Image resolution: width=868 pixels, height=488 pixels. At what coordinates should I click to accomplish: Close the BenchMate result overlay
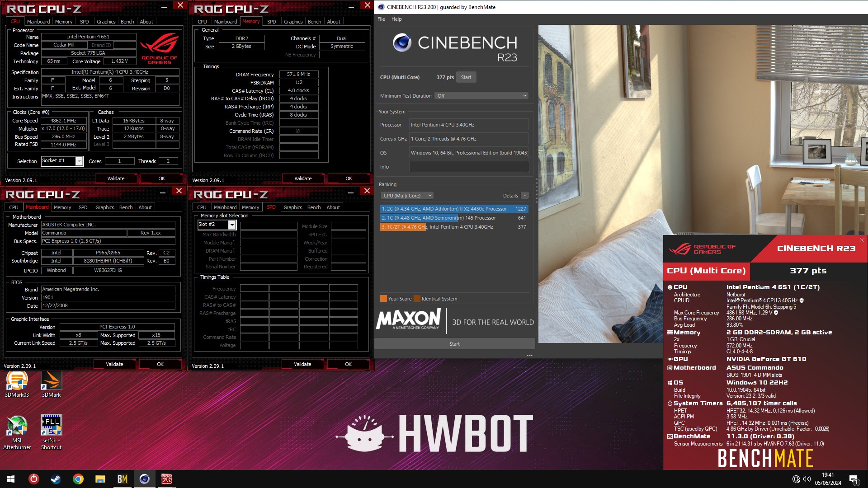[862, 240]
